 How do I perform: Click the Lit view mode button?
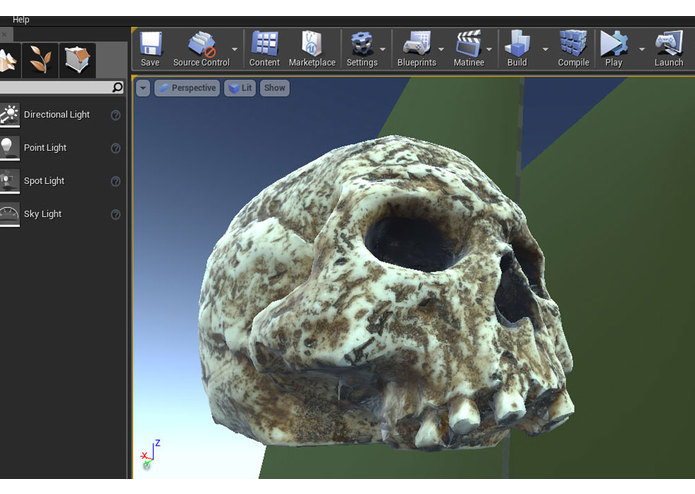[x=240, y=88]
